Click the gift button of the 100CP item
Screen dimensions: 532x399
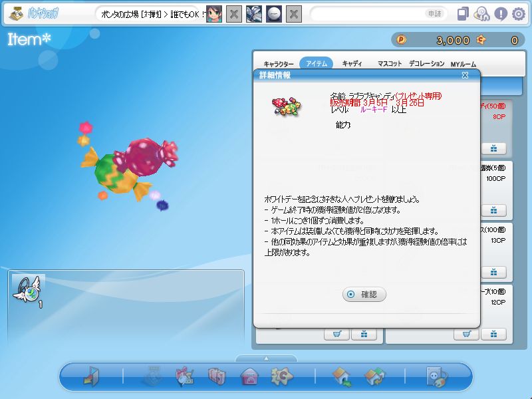[x=493, y=210]
